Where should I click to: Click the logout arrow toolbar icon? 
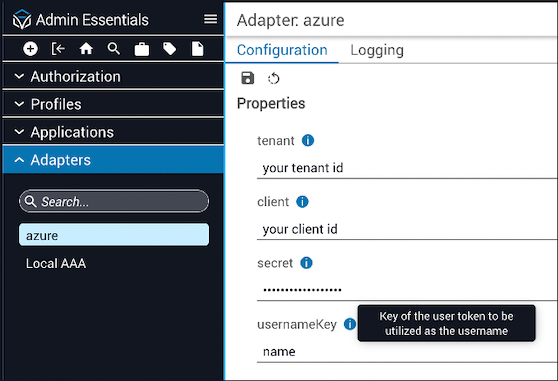[58, 49]
